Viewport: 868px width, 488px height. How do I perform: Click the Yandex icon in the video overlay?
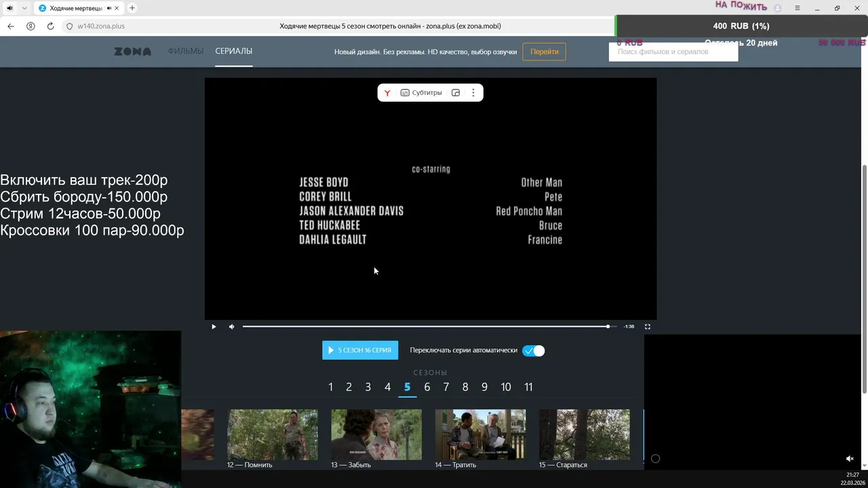point(387,93)
